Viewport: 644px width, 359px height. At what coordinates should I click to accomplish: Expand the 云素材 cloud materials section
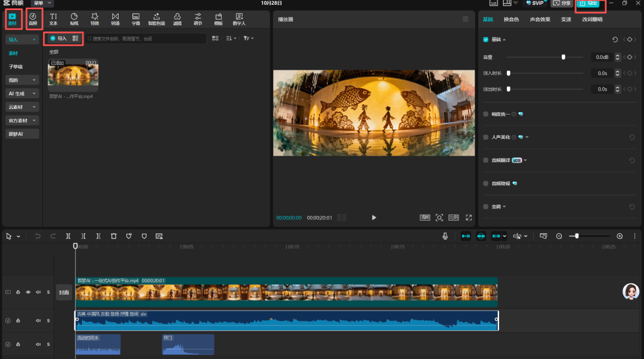pyautogui.click(x=22, y=107)
